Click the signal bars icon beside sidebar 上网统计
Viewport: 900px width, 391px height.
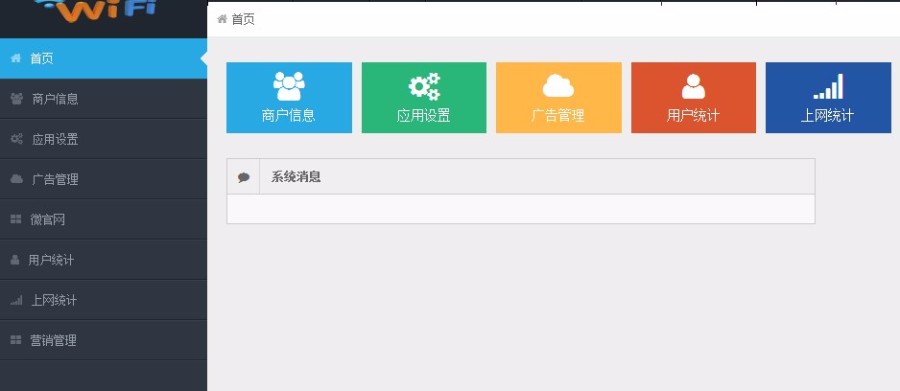pyautogui.click(x=17, y=300)
